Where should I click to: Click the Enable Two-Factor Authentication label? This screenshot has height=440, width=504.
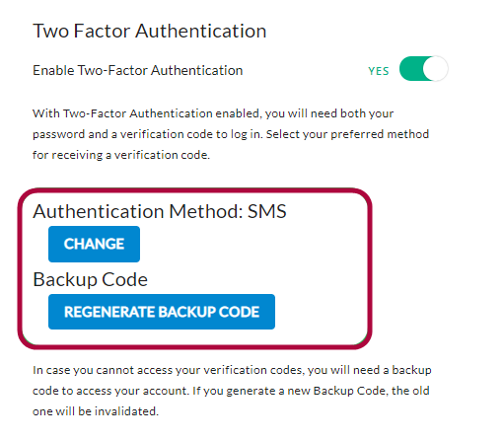coord(138,70)
